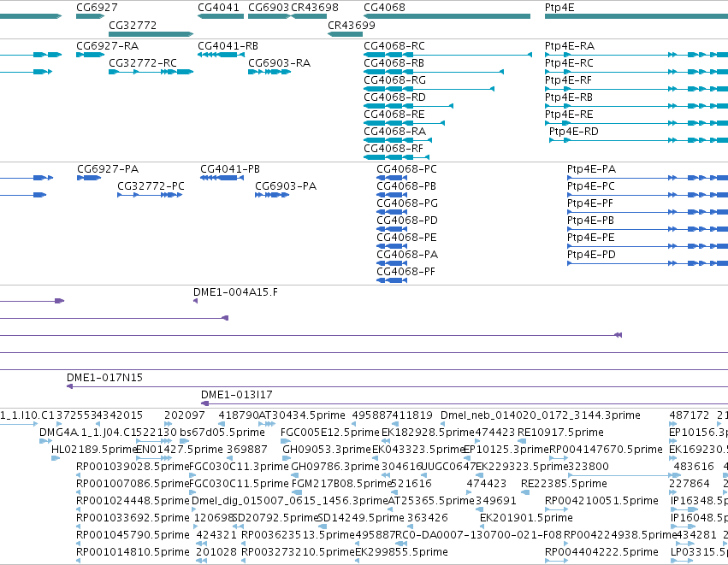The height and width of the screenshot is (565, 728).
Task: Select protein Ptp4E-PA
Action: click(648, 178)
